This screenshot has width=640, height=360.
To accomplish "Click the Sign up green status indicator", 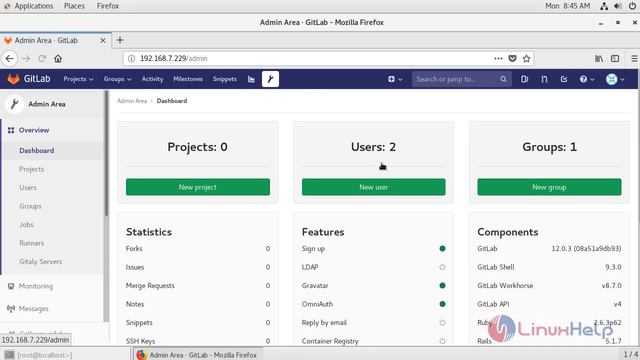I will click(442, 248).
